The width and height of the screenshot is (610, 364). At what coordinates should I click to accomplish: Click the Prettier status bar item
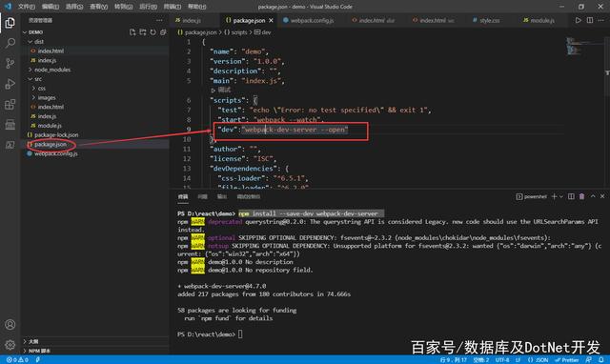pos(567,360)
